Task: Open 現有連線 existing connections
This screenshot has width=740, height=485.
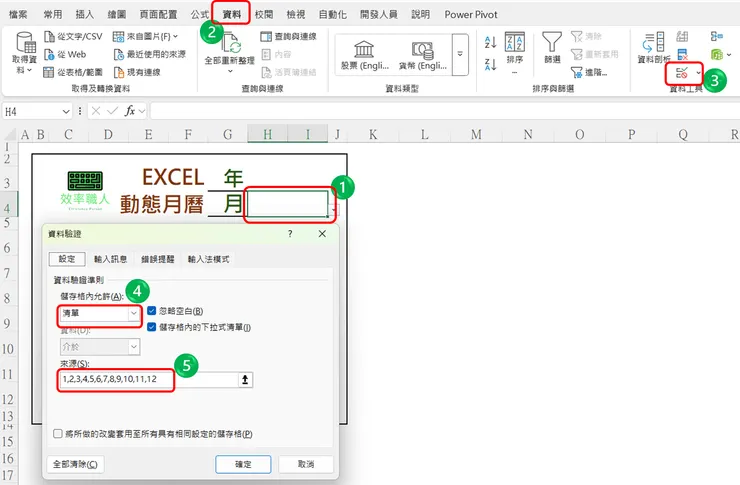Action: tap(137, 72)
